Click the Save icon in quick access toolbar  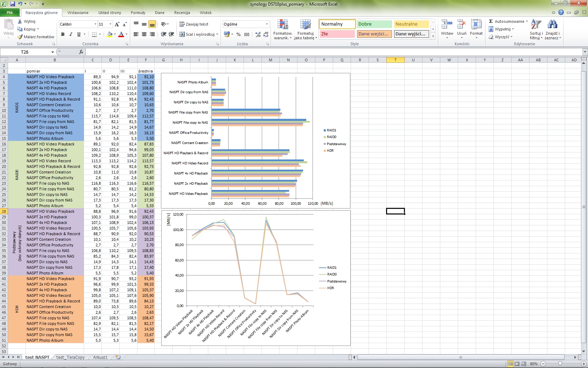pos(13,4)
